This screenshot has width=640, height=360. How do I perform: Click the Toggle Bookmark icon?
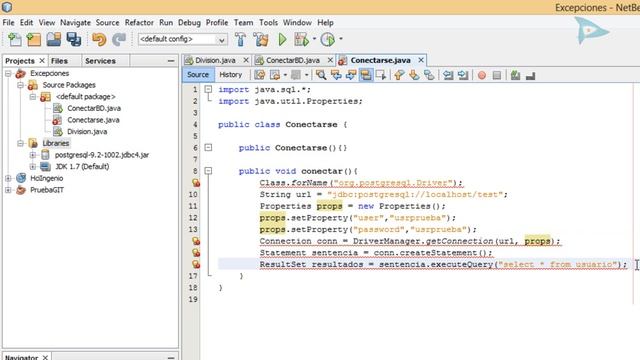(429, 75)
